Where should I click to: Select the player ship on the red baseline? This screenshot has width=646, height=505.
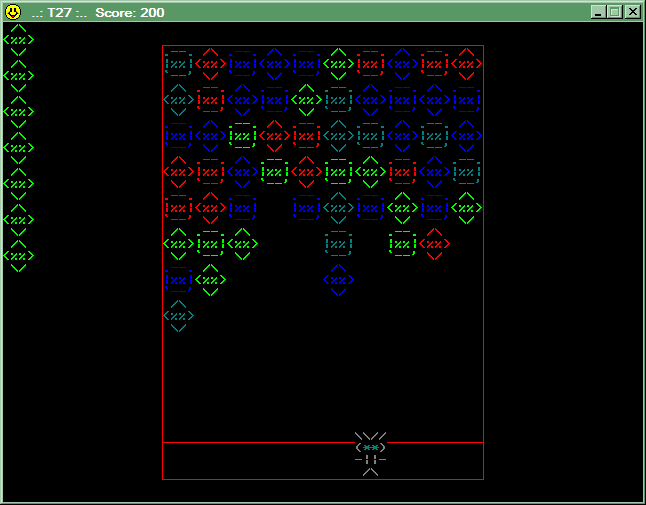370,454
